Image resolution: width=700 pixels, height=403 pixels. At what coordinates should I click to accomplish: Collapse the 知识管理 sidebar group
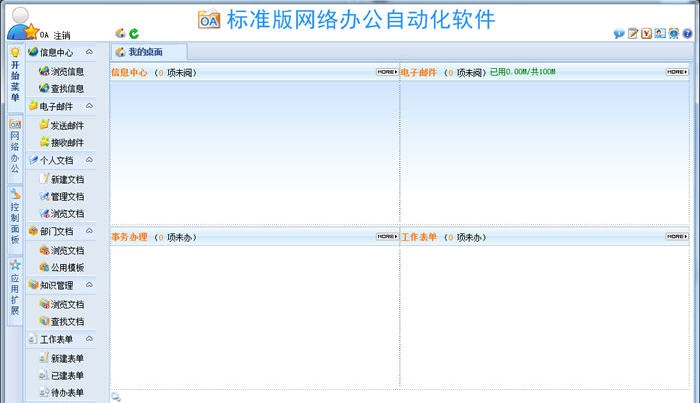pos(89,285)
